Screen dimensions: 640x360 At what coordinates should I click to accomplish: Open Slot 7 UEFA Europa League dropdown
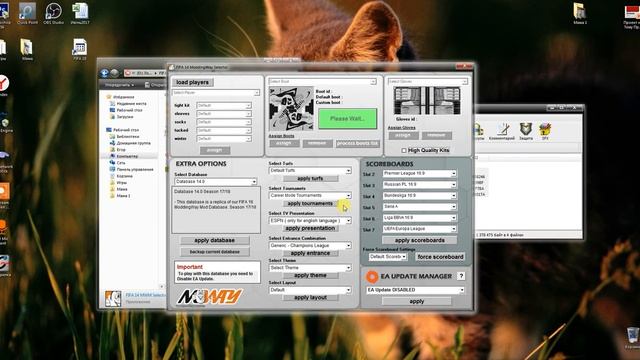419,229
